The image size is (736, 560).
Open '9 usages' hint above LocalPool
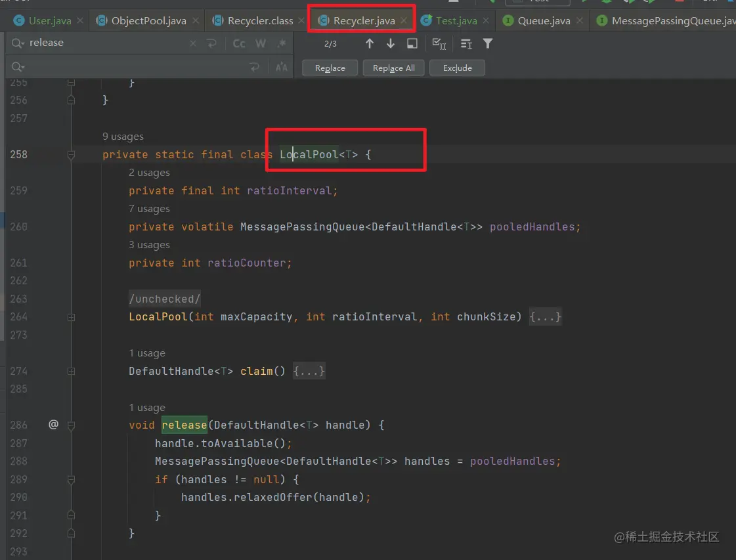123,137
